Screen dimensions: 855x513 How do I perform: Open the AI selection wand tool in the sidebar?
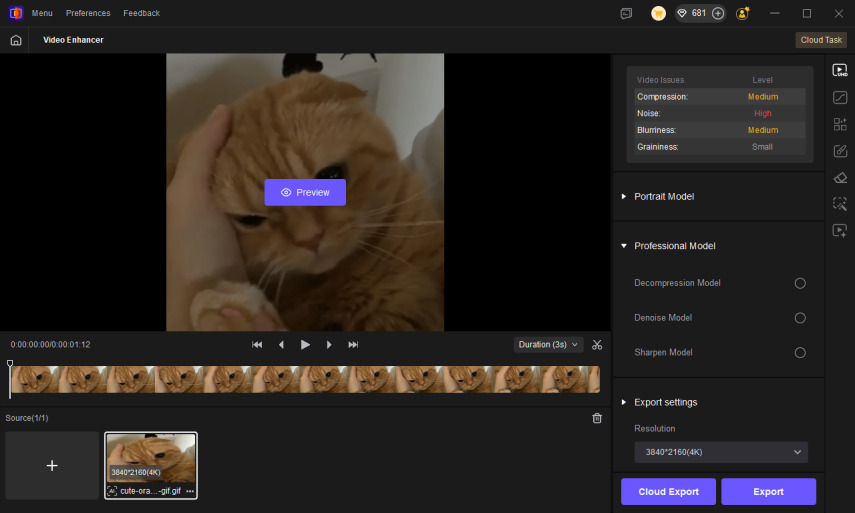840,204
